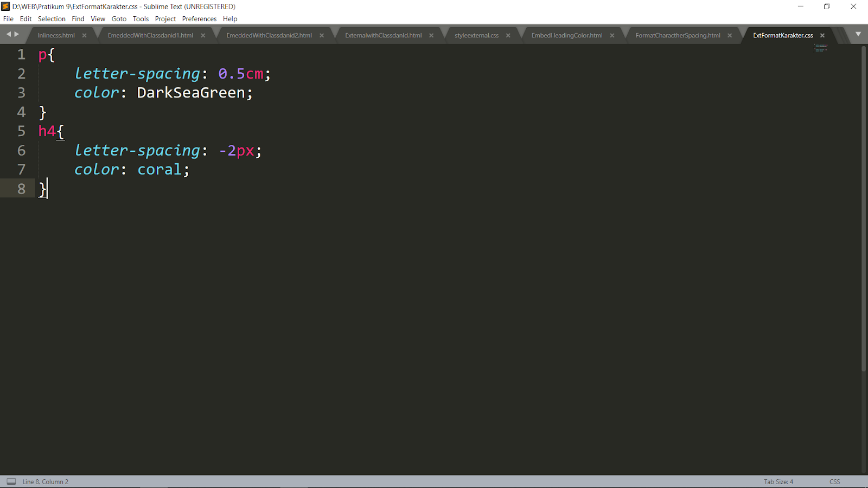Image resolution: width=868 pixels, height=488 pixels.
Task: Click line number 6 in the gutter
Action: (22, 150)
